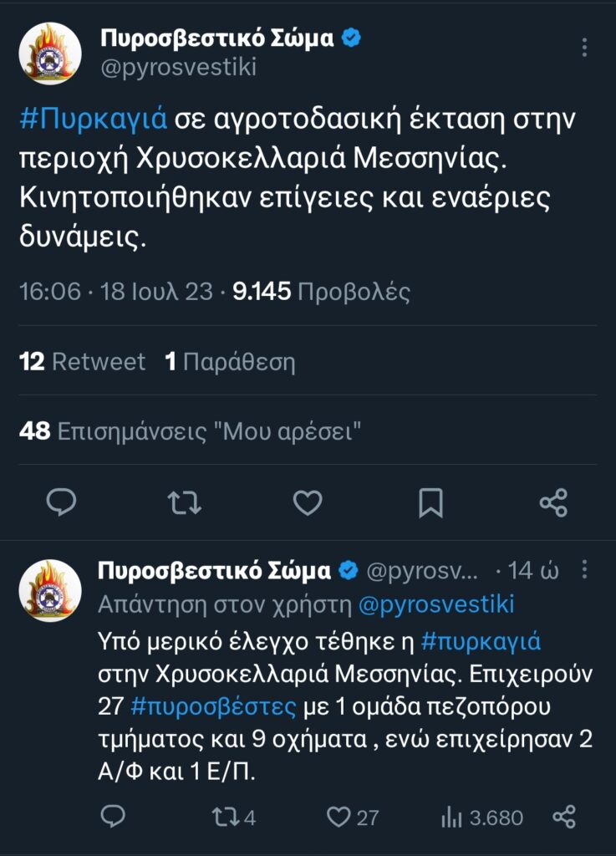Screen dimensions: 616x856
Task: View the 48 Επισημάνσεις "Μου αρέσει" list
Action: (x=190, y=431)
